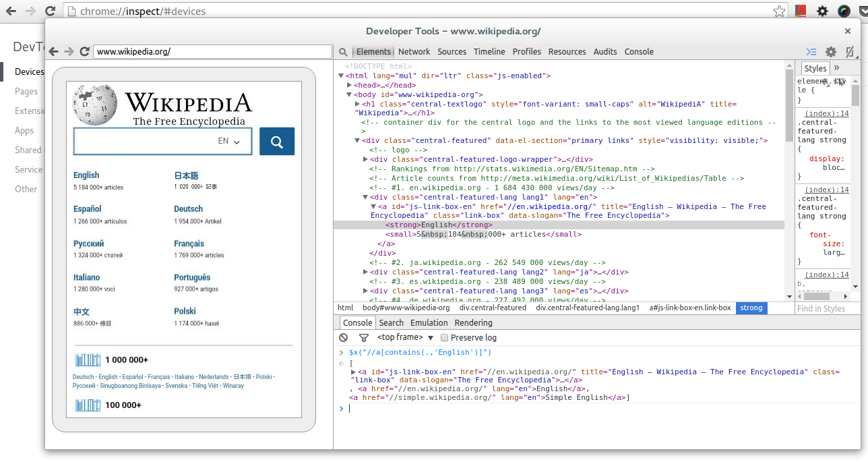The image size is (868, 462).
Task: Open the Audits panel
Action: (605, 52)
